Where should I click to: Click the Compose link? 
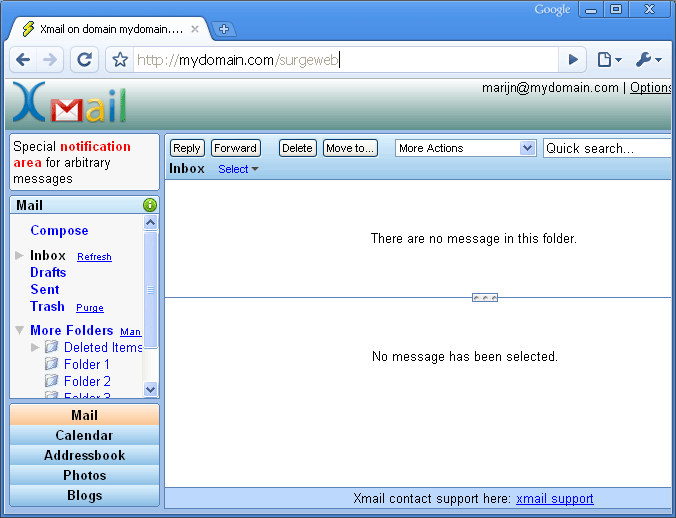(59, 230)
